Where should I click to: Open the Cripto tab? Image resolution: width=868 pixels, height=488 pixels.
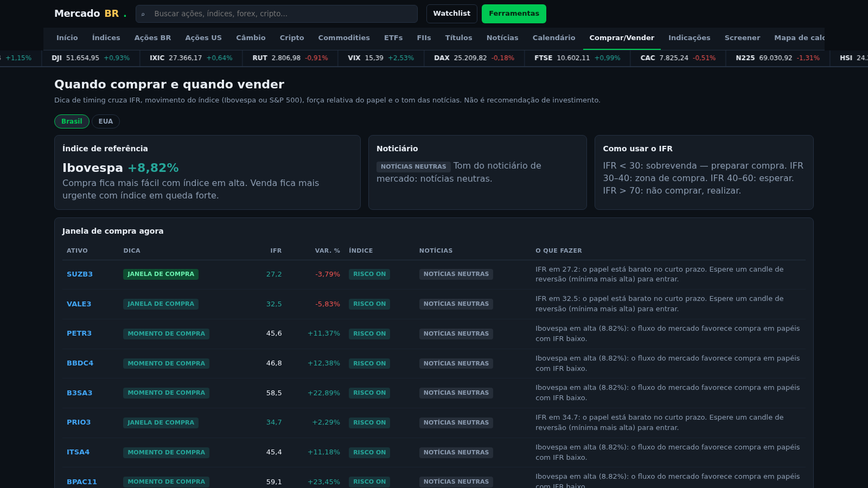(292, 38)
